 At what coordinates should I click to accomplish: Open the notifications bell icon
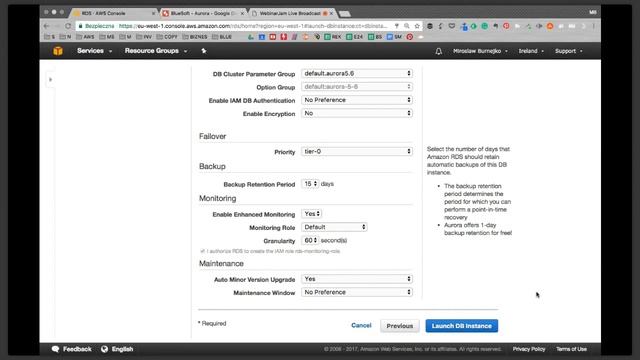[x=438, y=51]
